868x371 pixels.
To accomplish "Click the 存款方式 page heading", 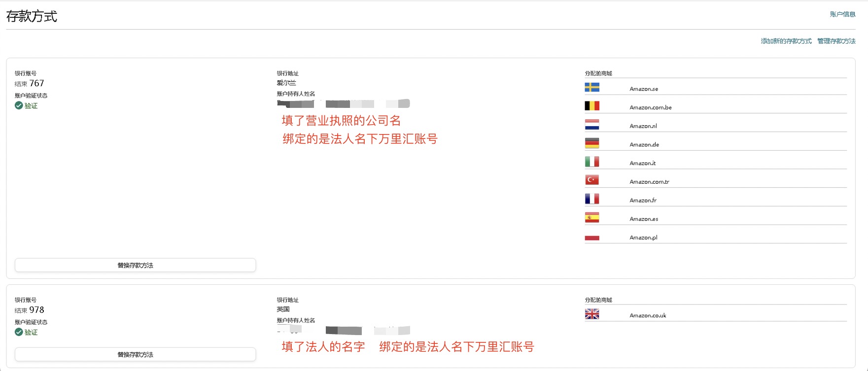I will coord(32,16).
